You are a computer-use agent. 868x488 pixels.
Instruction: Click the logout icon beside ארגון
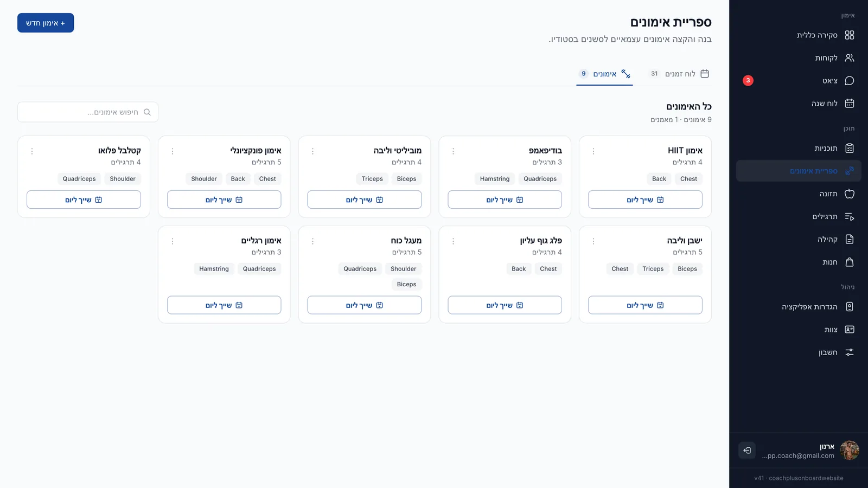point(747,451)
